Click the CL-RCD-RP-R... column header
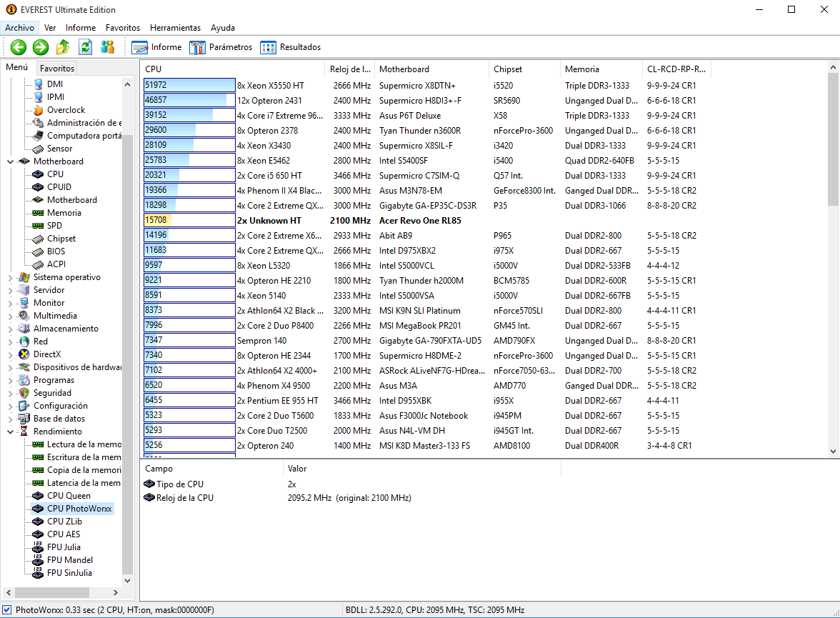840x618 pixels. [676, 69]
